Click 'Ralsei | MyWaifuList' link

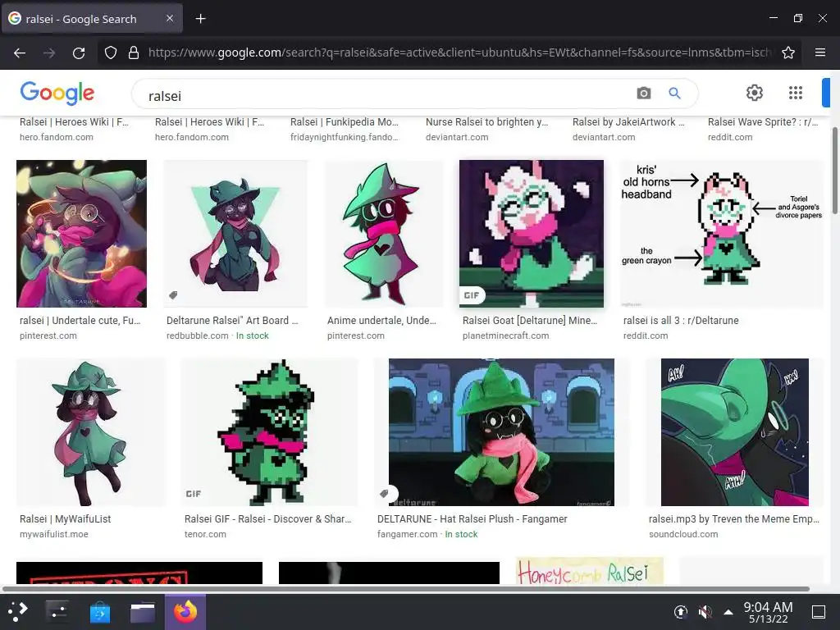tap(66, 519)
